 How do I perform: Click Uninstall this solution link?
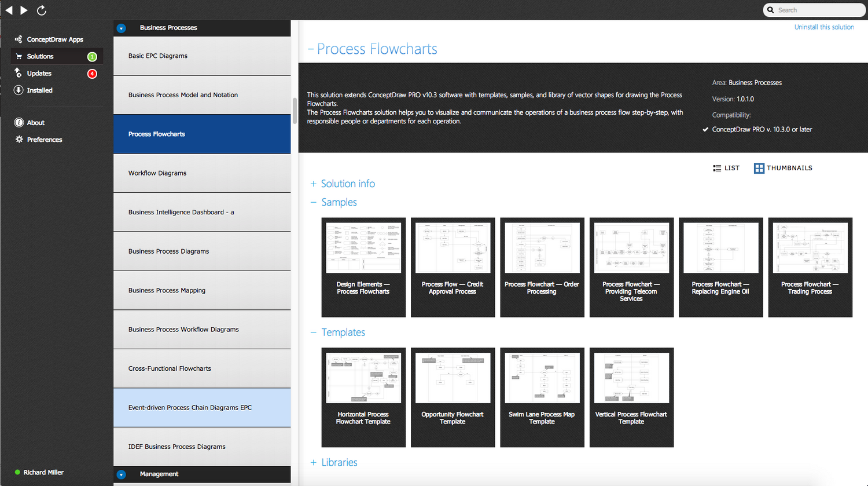[x=824, y=27]
